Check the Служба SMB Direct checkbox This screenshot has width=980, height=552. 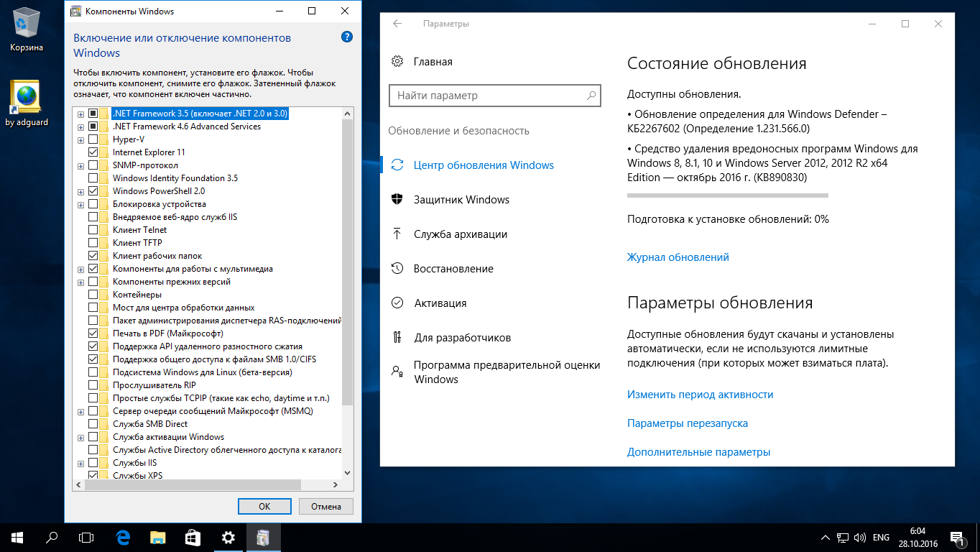click(93, 424)
